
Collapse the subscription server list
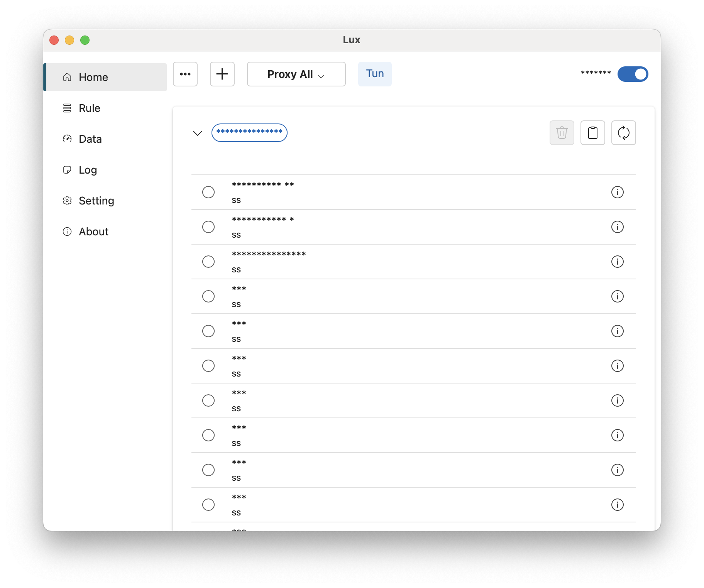(197, 133)
